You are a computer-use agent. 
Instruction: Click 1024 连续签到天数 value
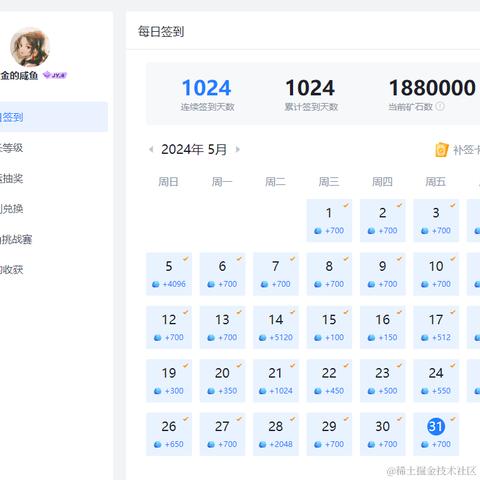point(207,88)
